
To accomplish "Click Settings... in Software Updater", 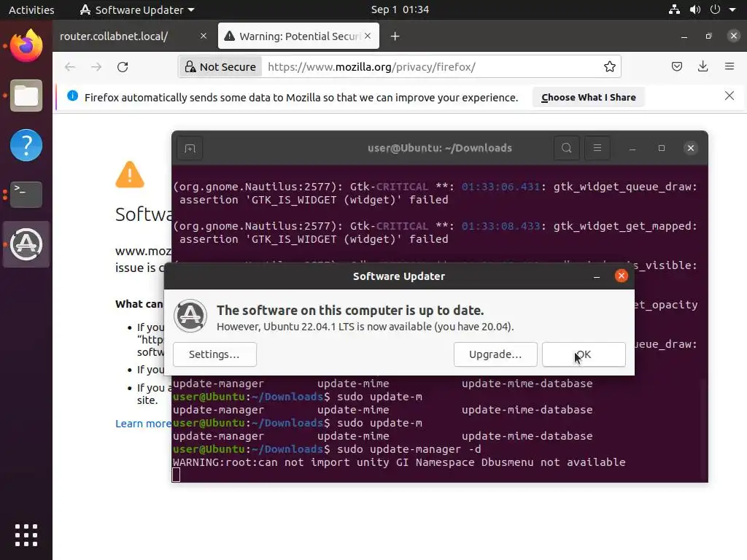I will [214, 354].
